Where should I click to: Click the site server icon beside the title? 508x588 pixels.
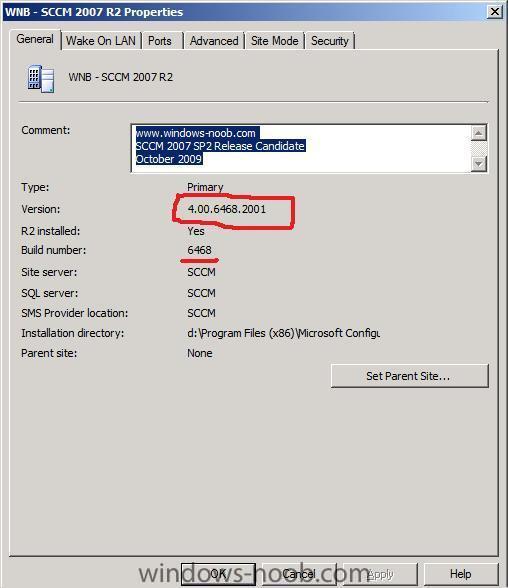tap(41, 79)
